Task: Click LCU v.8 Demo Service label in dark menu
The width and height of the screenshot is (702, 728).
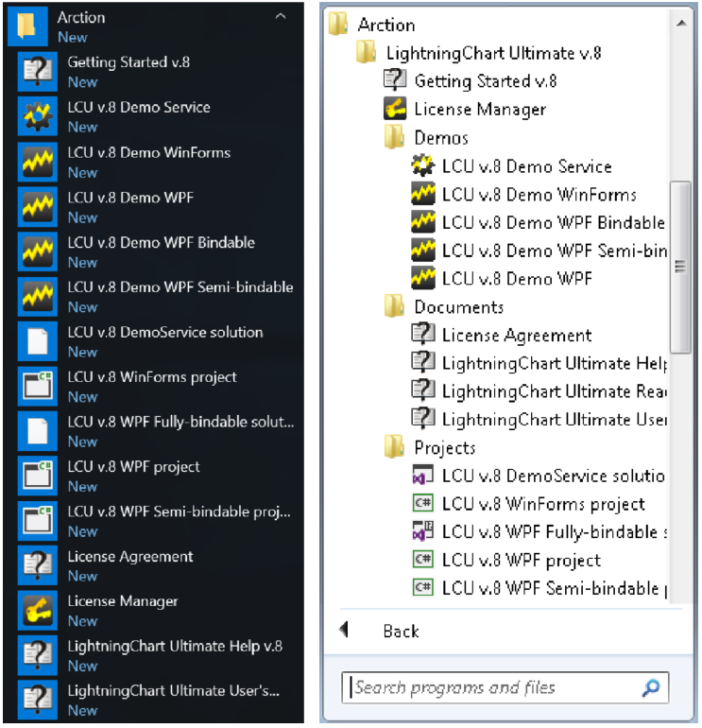Action: (139, 107)
